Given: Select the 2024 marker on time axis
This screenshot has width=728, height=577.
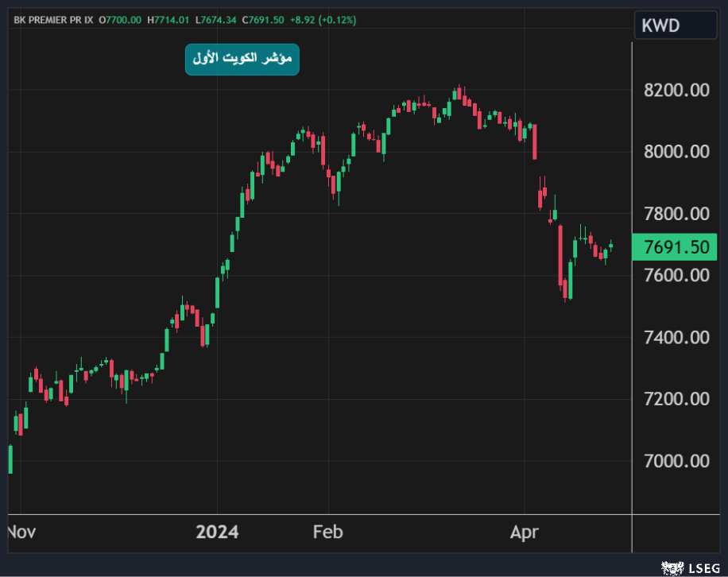Looking at the screenshot, I should [217, 532].
